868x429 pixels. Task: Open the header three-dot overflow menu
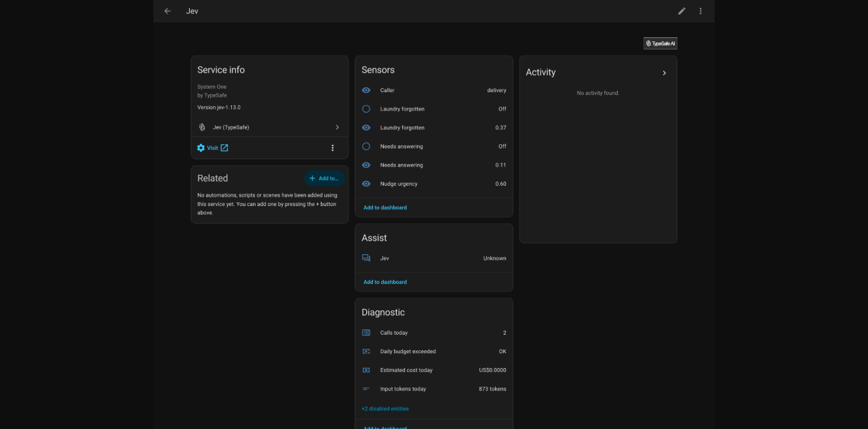click(701, 11)
